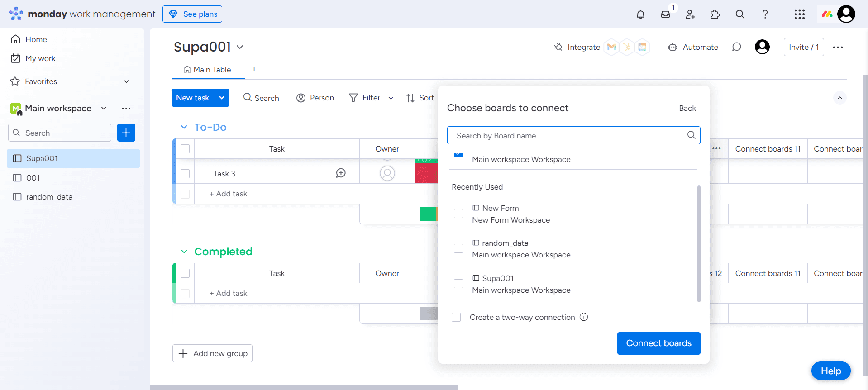Click the help question mark icon
Viewport: 868px width, 390px height.
tap(765, 14)
